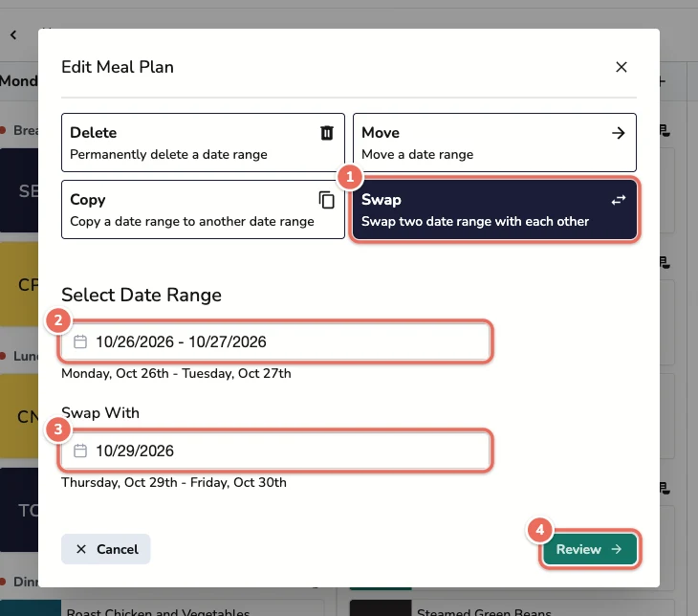Click the 'Select Date Range' heading
The image size is (698, 616).
pyautogui.click(x=142, y=295)
